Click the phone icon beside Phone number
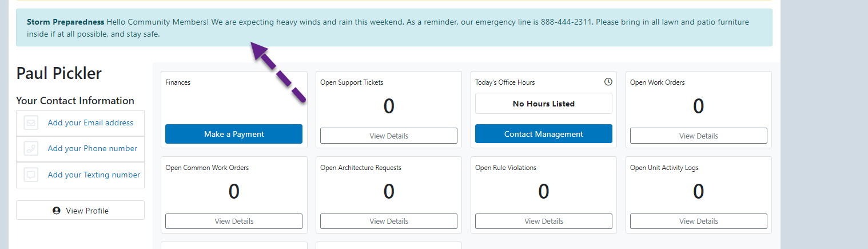 (x=31, y=149)
